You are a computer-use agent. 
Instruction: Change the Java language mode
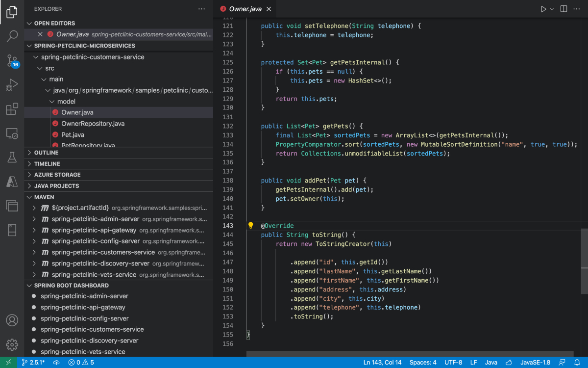[490, 363]
